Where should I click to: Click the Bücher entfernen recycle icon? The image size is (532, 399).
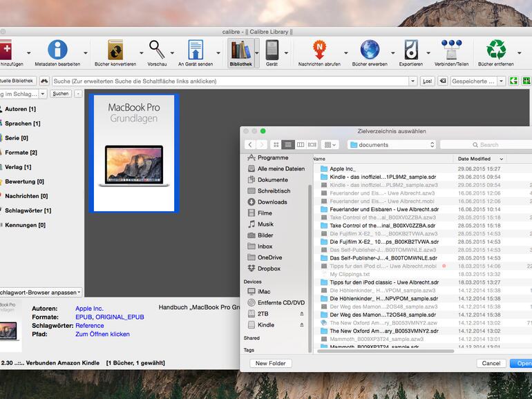pos(495,50)
